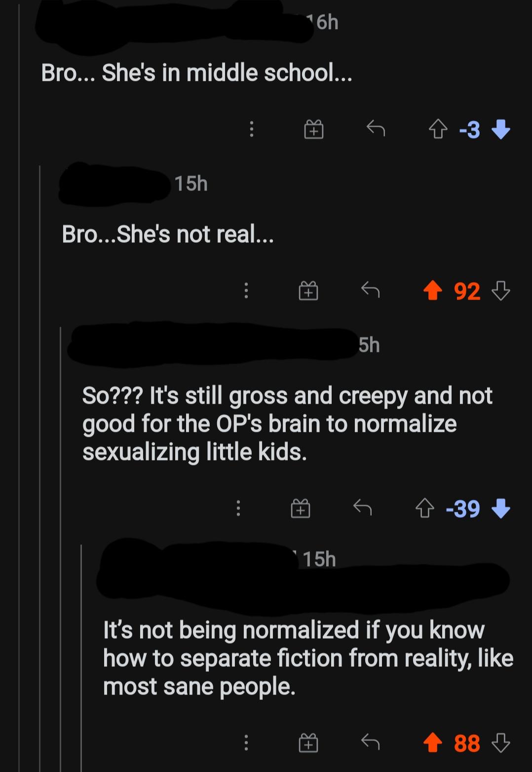
Task: Undo the downvote on the -39 comment
Action: 501,508
